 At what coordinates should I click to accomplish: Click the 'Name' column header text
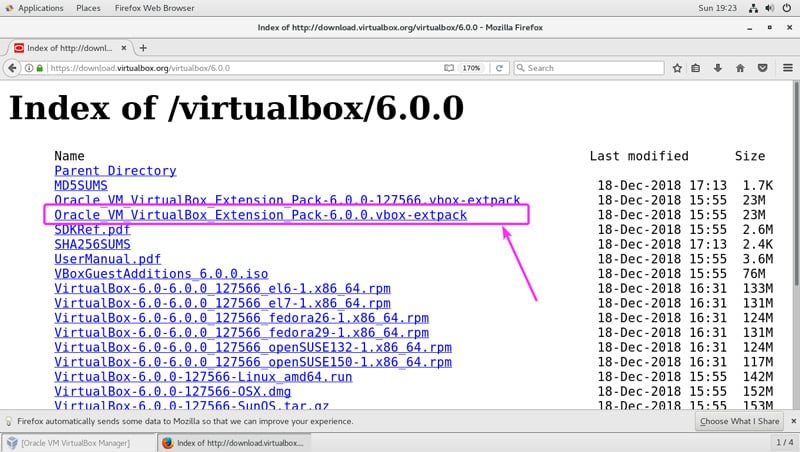tap(69, 156)
